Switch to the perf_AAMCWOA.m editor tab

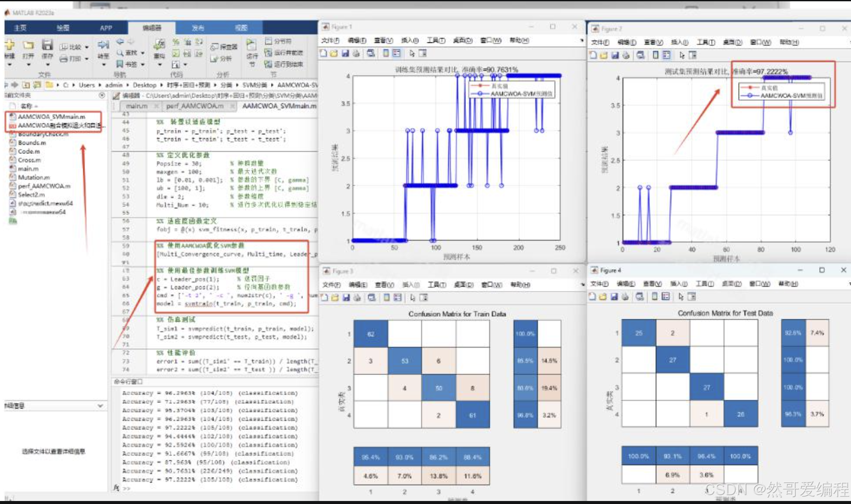pos(195,106)
